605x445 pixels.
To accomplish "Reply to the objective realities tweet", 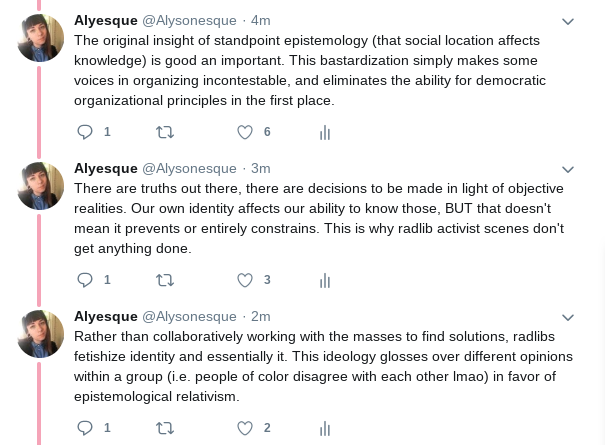I will click(86, 280).
